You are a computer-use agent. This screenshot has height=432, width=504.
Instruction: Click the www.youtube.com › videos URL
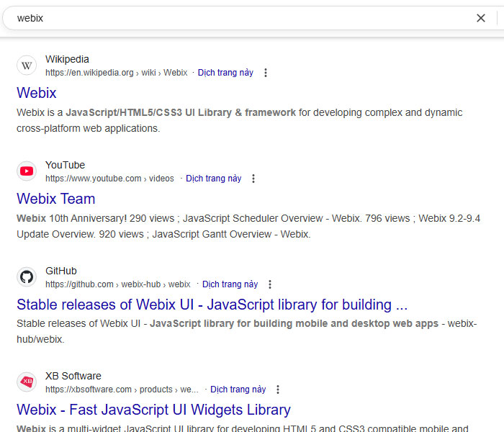[109, 179]
